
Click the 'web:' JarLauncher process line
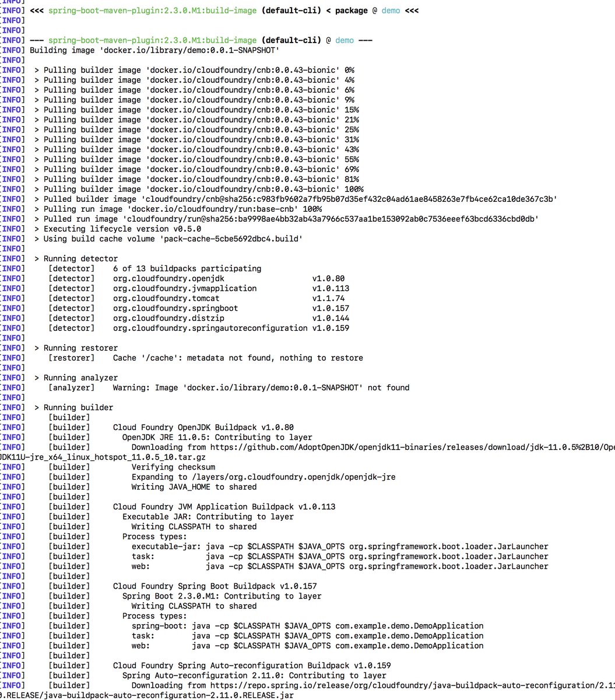pos(340,566)
